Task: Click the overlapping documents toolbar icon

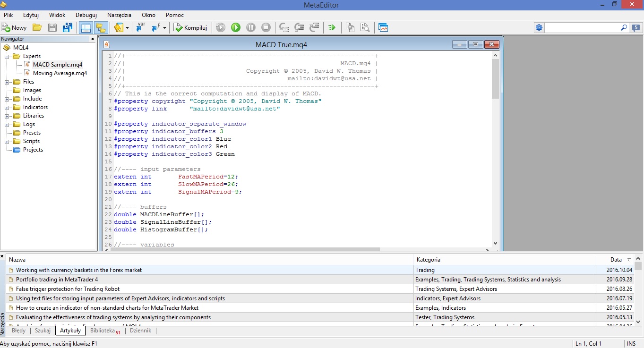Action: (350, 27)
